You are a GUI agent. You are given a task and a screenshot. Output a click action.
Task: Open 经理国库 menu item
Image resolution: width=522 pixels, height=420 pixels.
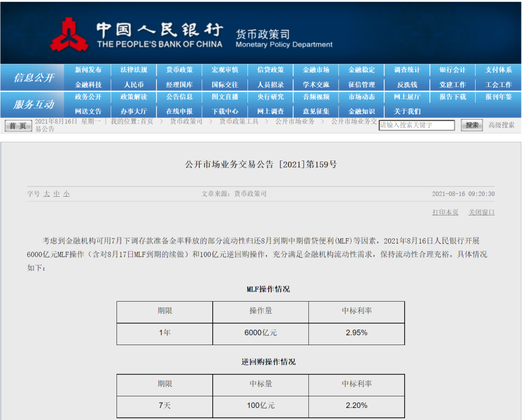179,85
